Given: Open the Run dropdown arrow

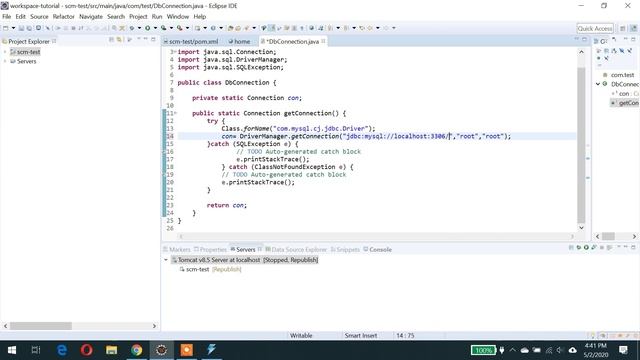Looking at the screenshot, I should click(x=155, y=28).
